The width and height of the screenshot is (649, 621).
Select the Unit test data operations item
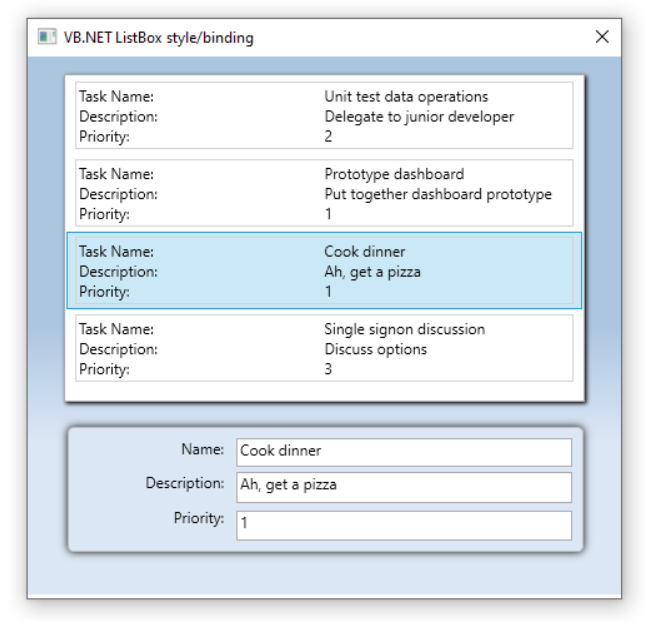pyautogui.click(x=324, y=116)
